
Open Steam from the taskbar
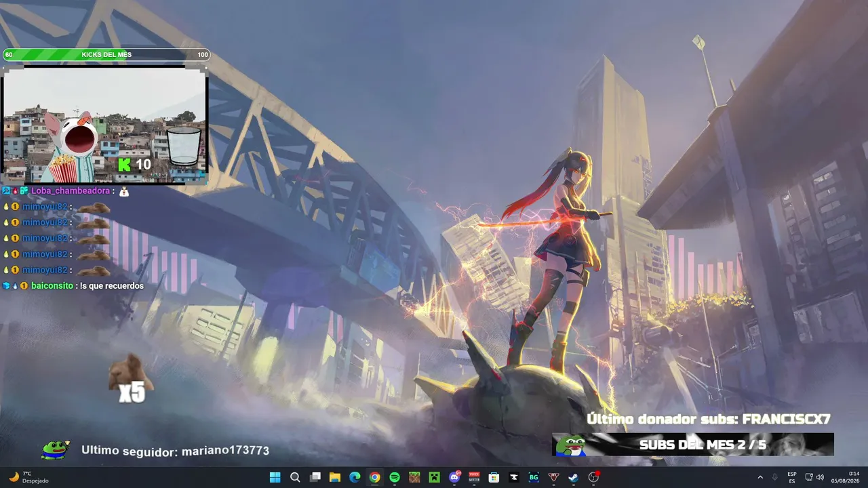point(574,477)
